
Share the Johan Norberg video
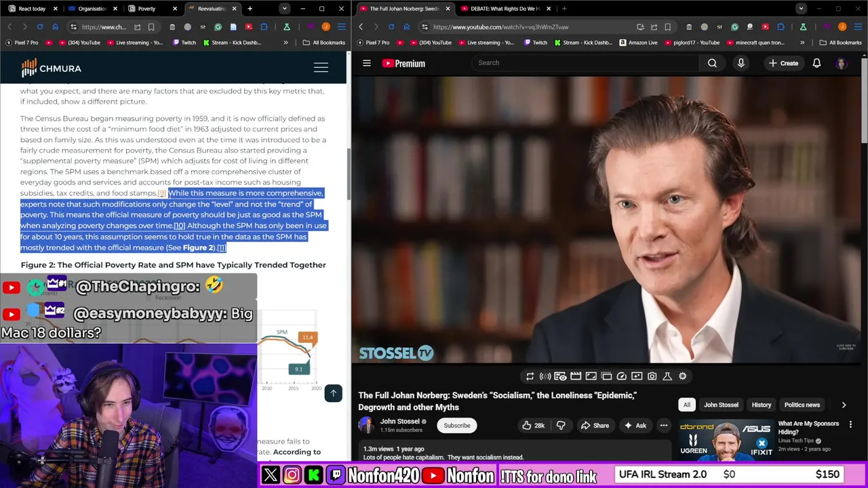(595, 426)
